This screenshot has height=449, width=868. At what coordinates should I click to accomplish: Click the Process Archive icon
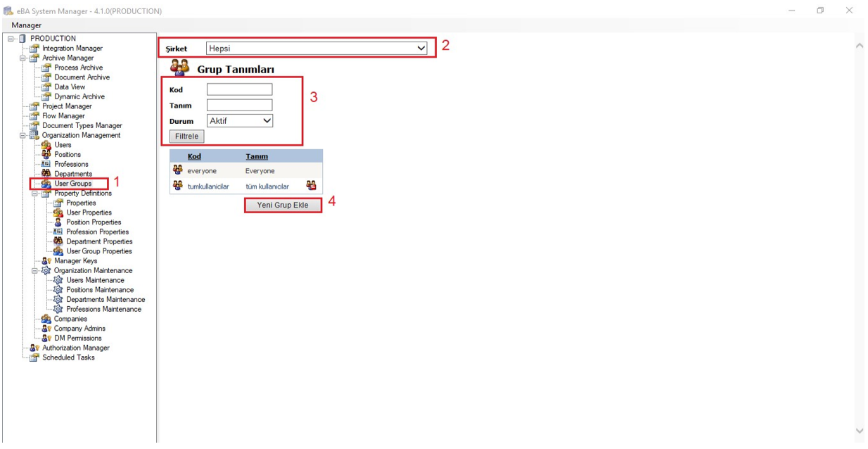coord(47,68)
